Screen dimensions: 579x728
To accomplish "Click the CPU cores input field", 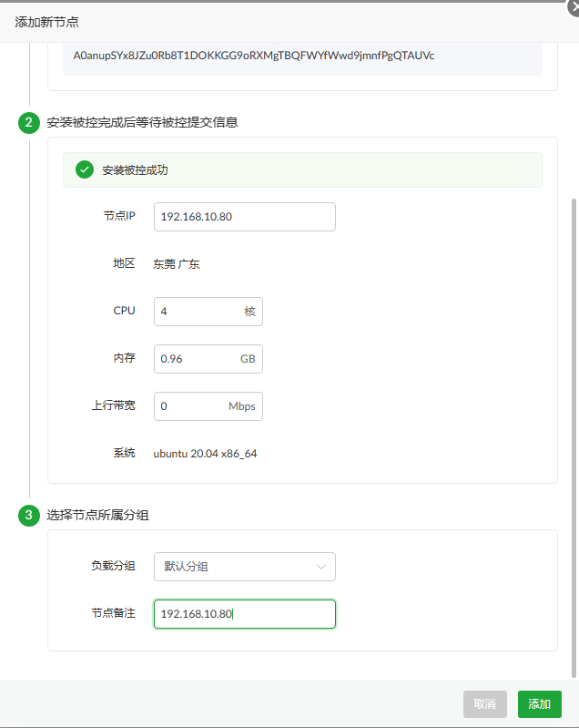I will [208, 312].
